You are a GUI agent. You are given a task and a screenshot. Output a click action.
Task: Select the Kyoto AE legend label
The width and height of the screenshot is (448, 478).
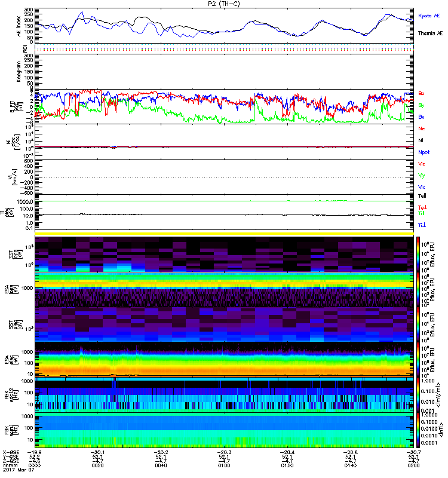point(429,16)
